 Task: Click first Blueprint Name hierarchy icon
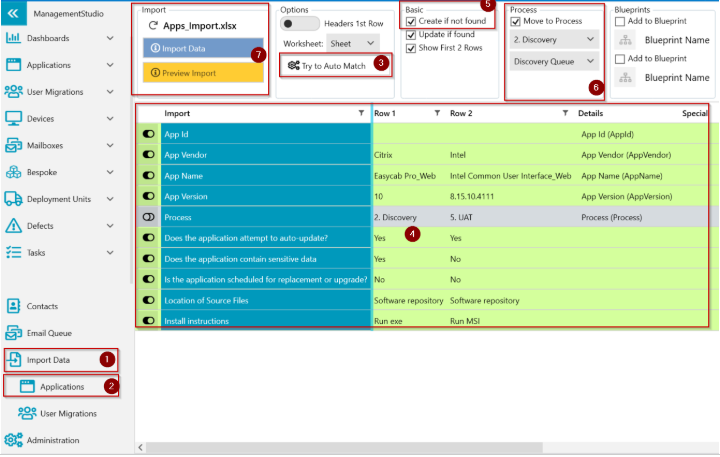(x=625, y=40)
